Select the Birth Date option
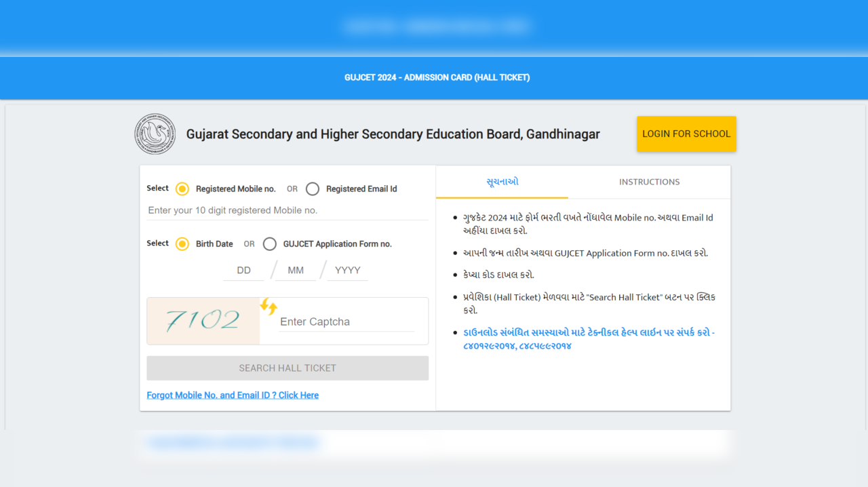The width and height of the screenshot is (868, 487). [x=182, y=243]
